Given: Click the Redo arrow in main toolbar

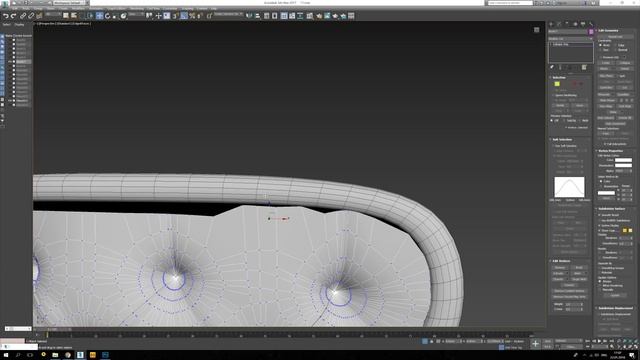Looking at the screenshot, I should pyautogui.click(x=13, y=16).
